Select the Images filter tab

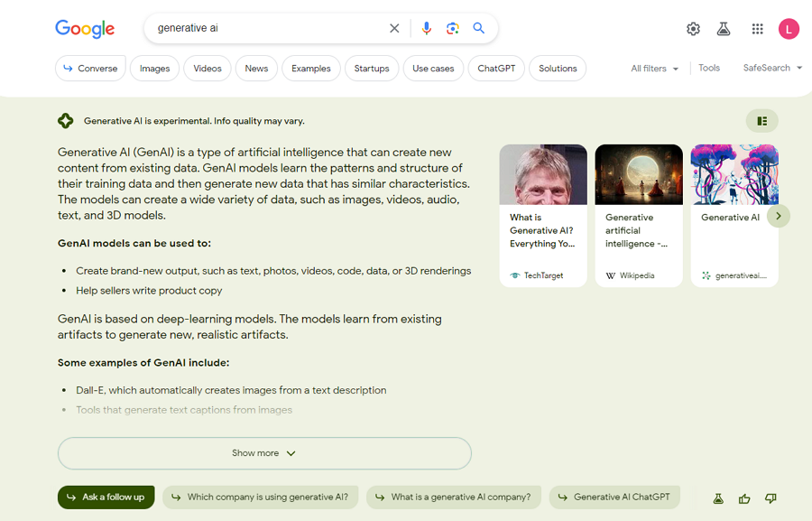154,69
